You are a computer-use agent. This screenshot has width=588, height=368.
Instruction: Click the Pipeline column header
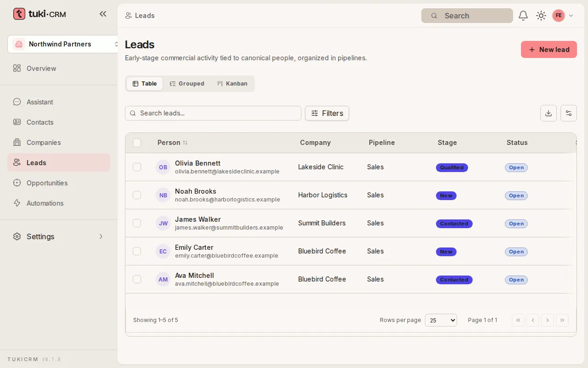tap(382, 143)
